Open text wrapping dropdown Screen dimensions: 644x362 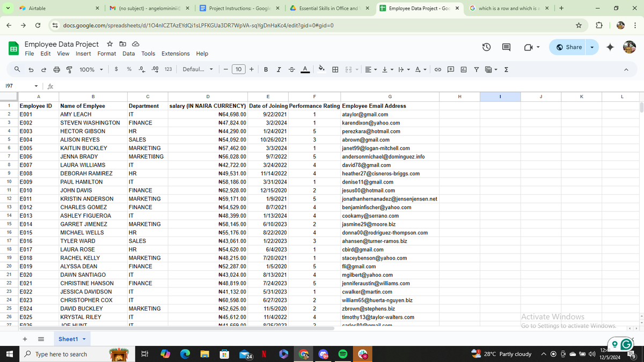(404, 69)
